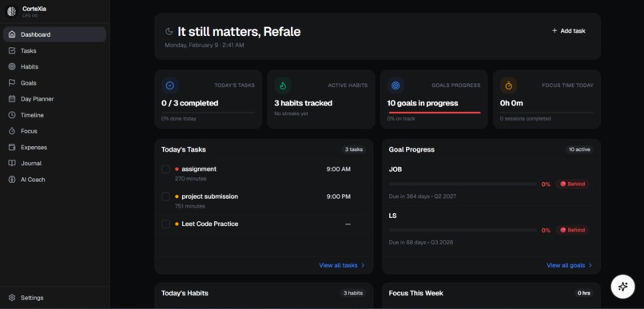The width and height of the screenshot is (644, 309).
Task: Click the LS goal progress bar
Action: 463,230
